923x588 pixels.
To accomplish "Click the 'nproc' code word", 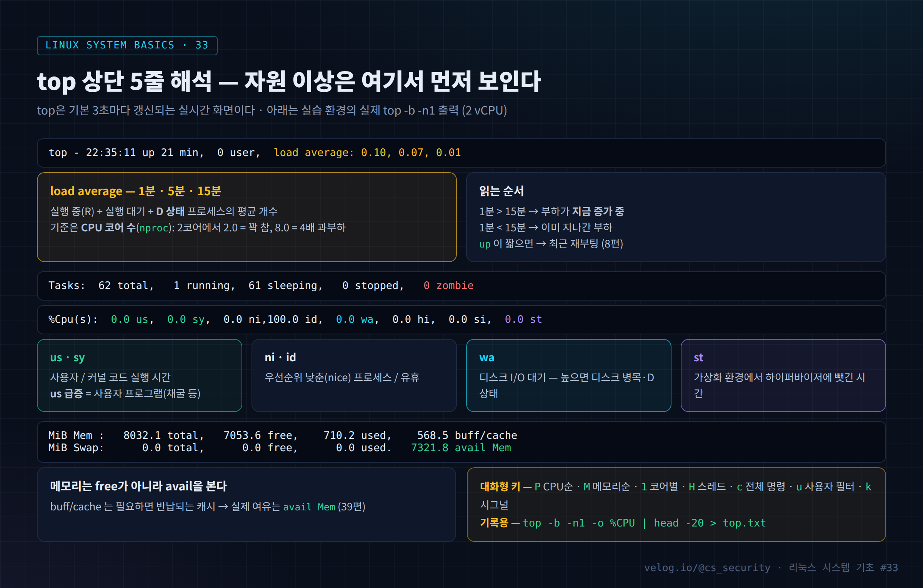I will coord(154,228).
